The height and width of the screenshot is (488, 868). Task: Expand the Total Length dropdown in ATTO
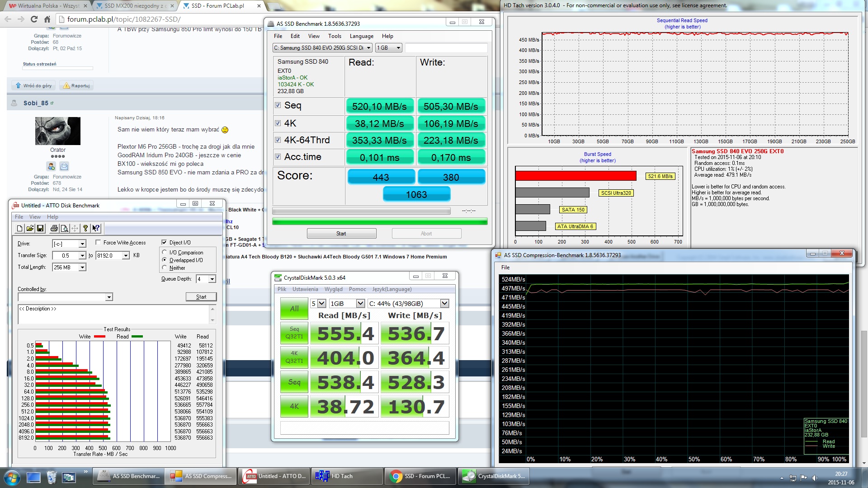tap(82, 267)
